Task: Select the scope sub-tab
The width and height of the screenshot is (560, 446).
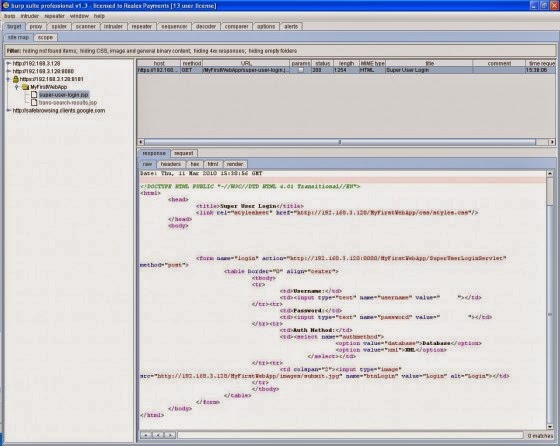Action: pyautogui.click(x=45, y=37)
